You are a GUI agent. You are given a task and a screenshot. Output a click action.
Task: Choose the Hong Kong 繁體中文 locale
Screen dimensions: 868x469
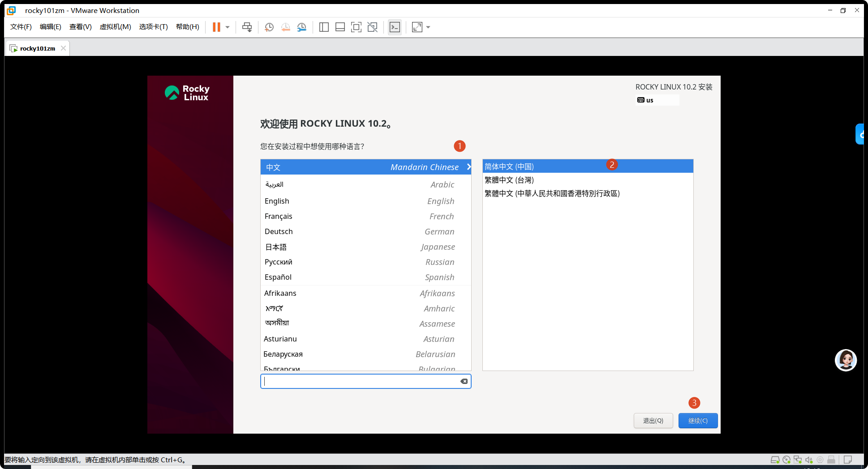(588, 193)
